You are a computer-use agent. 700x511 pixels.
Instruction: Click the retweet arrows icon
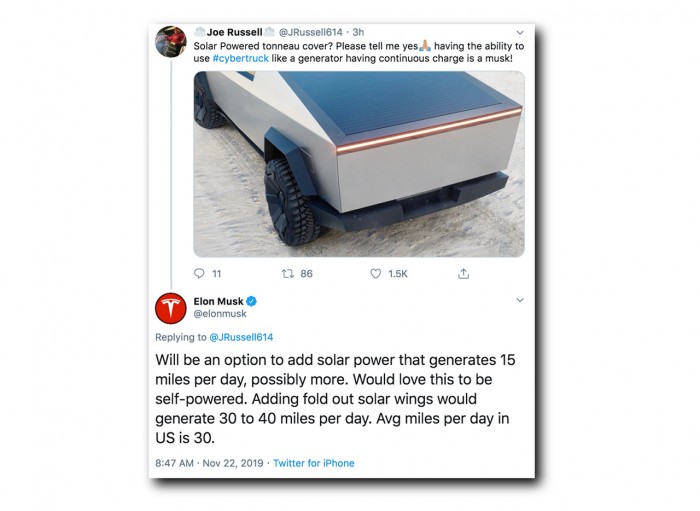pyautogui.click(x=285, y=273)
